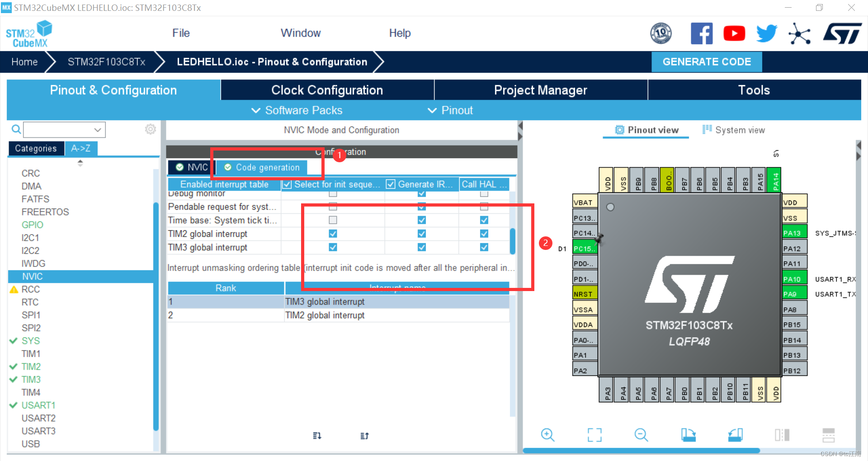The image size is (868, 461).
Task: Open the Help menu
Action: (x=400, y=33)
